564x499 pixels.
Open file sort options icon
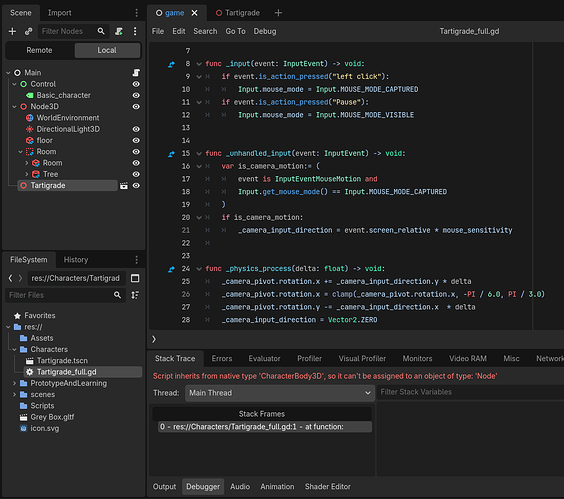[x=135, y=295]
